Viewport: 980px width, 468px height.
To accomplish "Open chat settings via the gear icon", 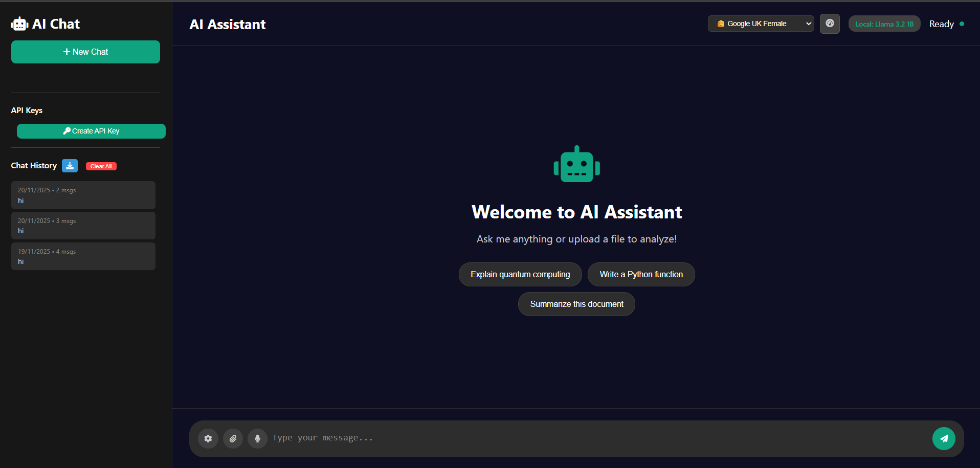I will pyautogui.click(x=208, y=438).
